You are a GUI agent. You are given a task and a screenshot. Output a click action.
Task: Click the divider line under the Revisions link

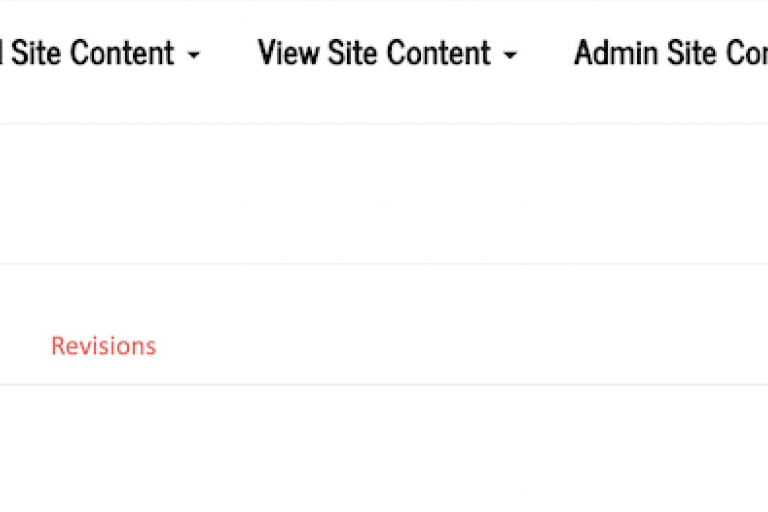384,385
